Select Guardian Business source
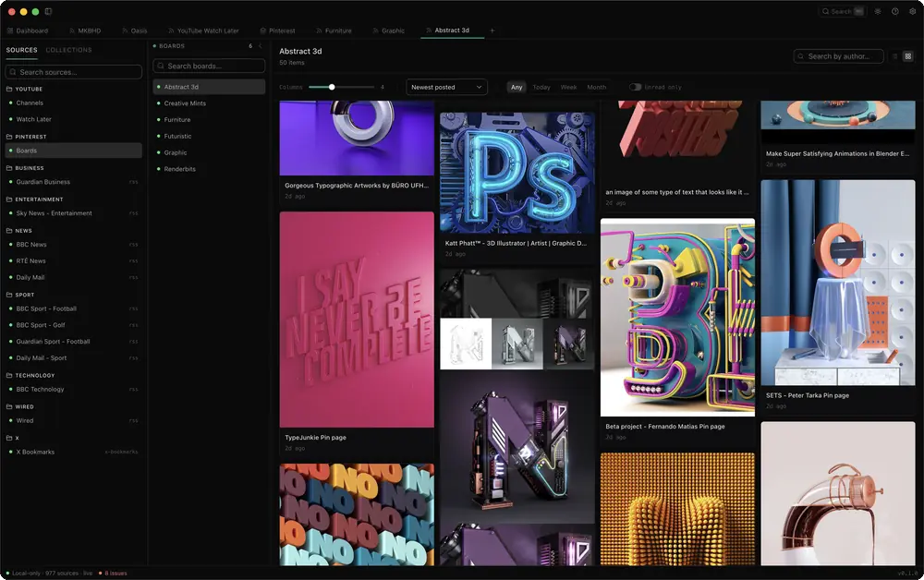924x580 pixels. (74, 182)
